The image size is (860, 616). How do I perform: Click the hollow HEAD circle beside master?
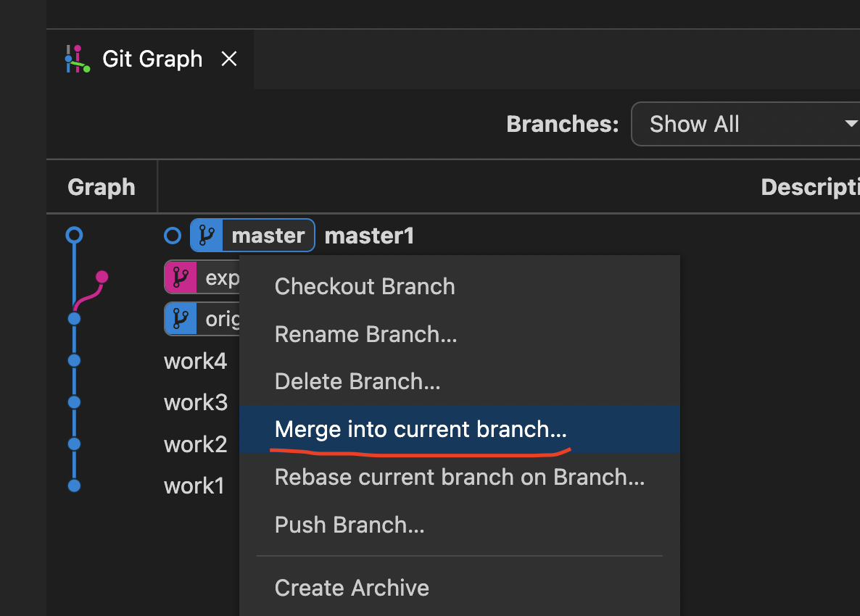(x=173, y=236)
